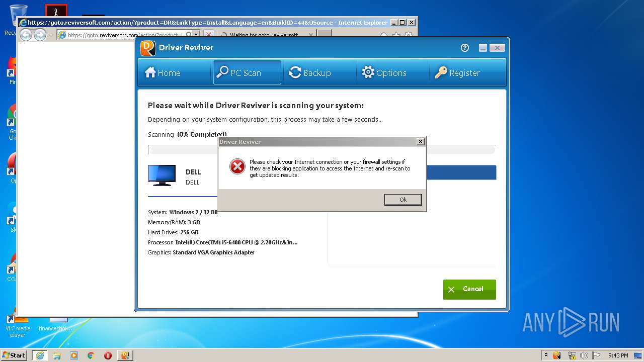Click the Driver Reviver tray icon
Image resolution: width=644 pixels, height=362 pixels.
click(557, 355)
